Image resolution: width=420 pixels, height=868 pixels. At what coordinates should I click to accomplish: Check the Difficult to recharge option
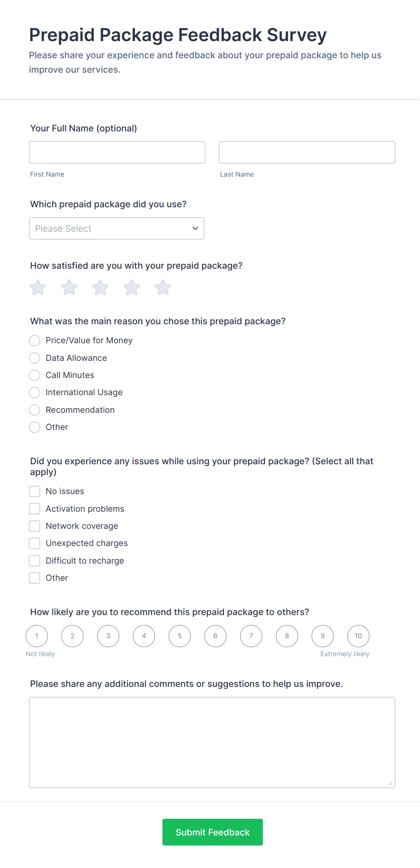[35, 561]
